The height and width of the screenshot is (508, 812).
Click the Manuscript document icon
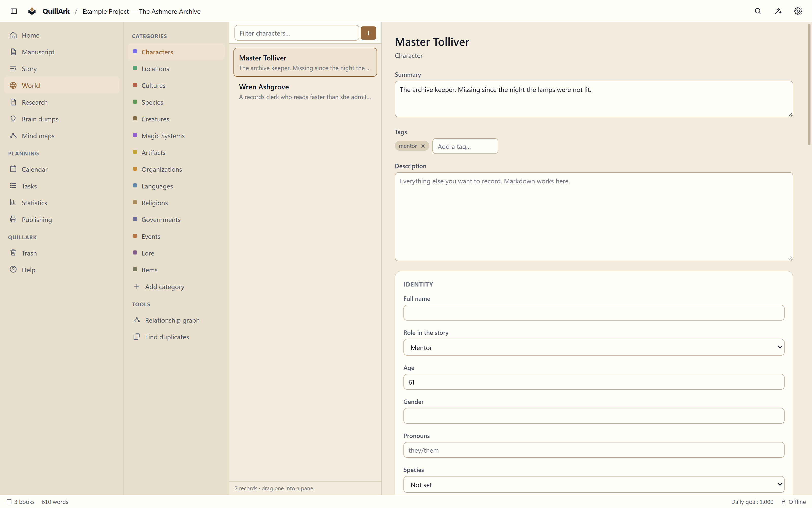point(13,52)
